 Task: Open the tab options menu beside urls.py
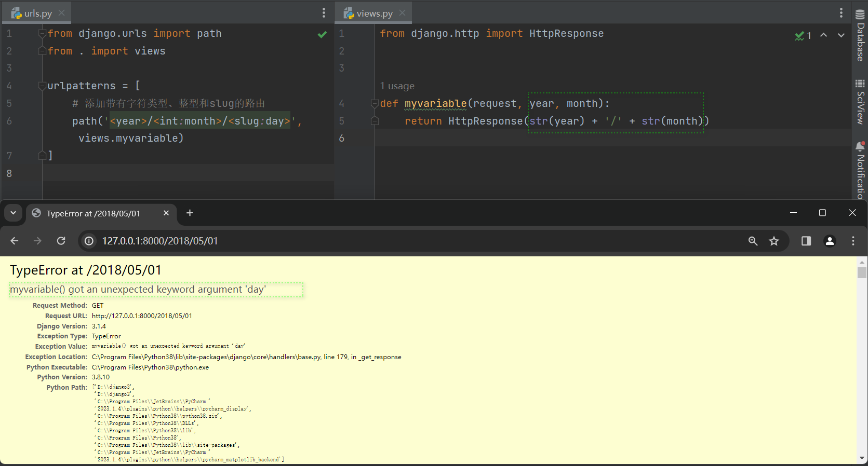coord(324,13)
